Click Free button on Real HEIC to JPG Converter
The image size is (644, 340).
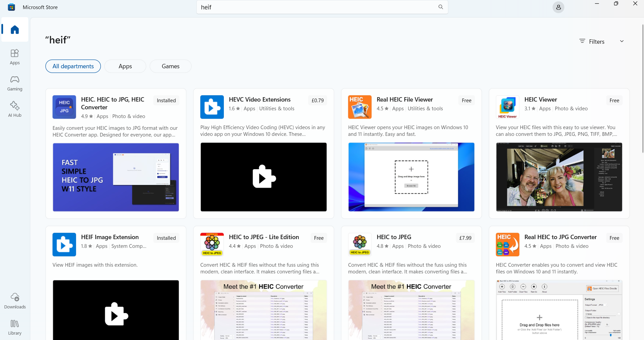tap(614, 238)
